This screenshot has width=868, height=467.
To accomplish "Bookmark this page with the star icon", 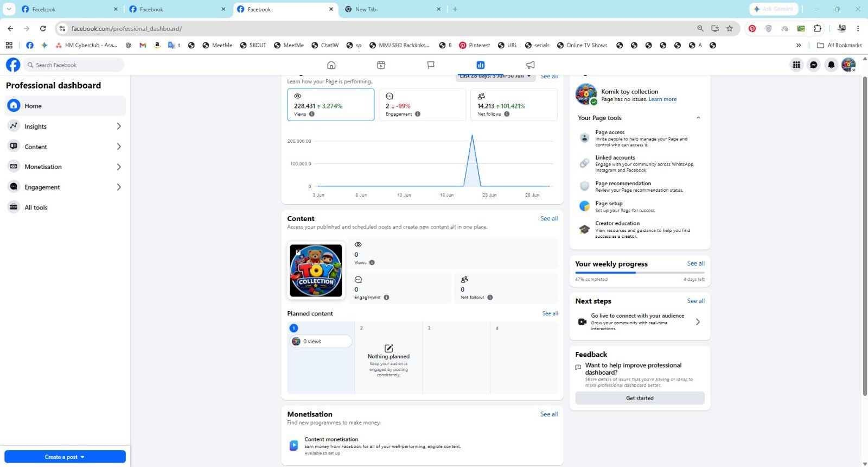I will point(730,28).
